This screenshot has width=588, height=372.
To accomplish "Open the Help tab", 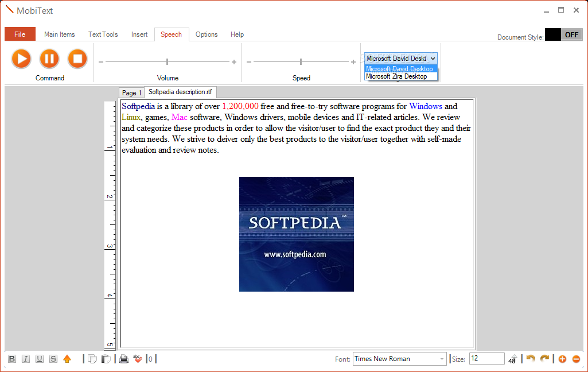I will pos(237,34).
